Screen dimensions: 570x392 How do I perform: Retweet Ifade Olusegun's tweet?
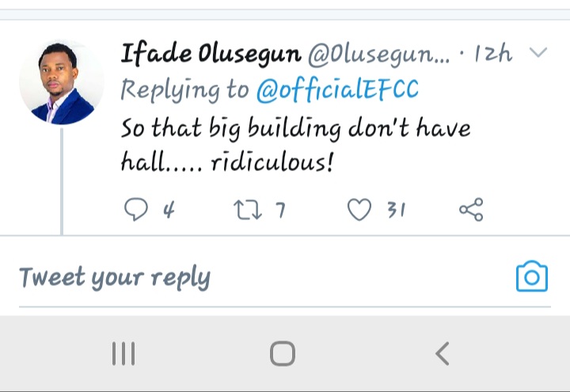[245, 209]
